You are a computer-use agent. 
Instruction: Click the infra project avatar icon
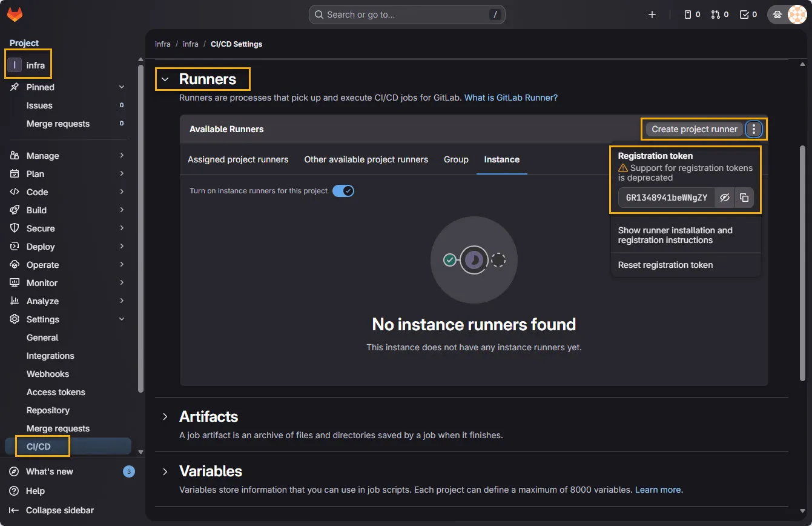click(x=15, y=65)
